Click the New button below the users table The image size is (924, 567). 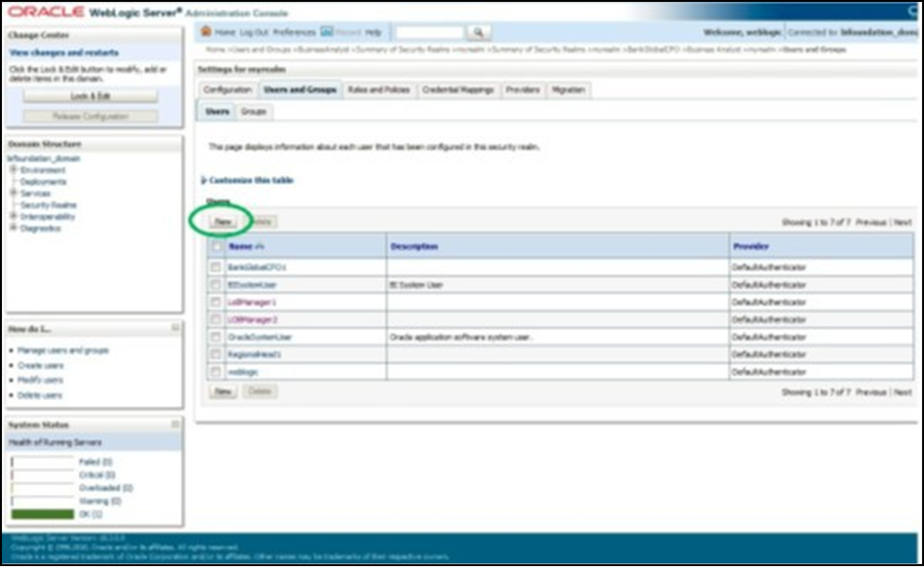click(x=223, y=391)
